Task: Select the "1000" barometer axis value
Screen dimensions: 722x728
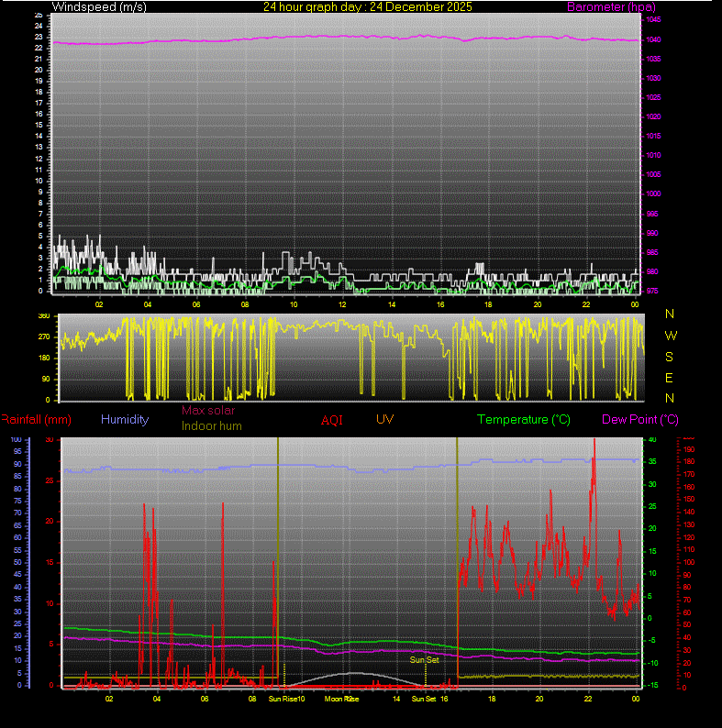Action: pos(653,194)
